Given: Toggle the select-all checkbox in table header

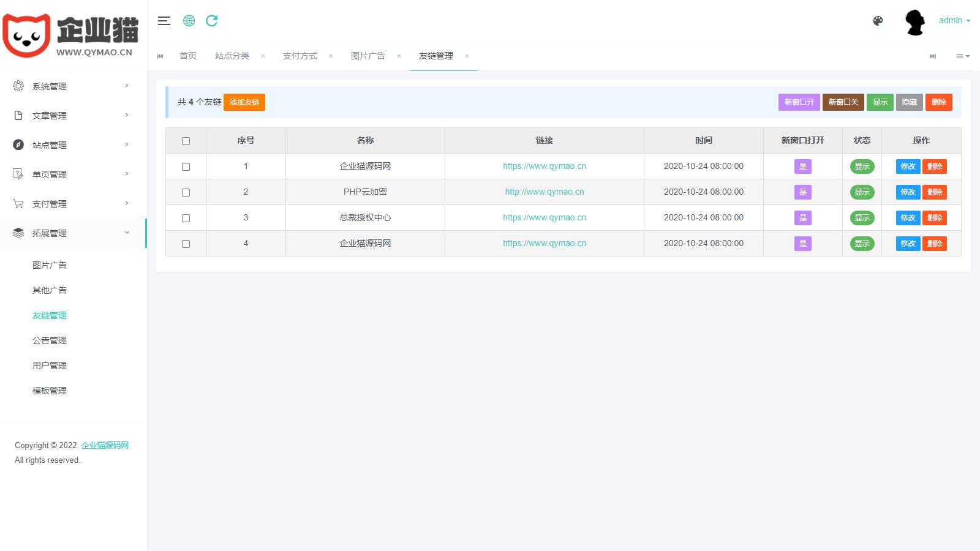Looking at the screenshot, I should pyautogui.click(x=186, y=141).
